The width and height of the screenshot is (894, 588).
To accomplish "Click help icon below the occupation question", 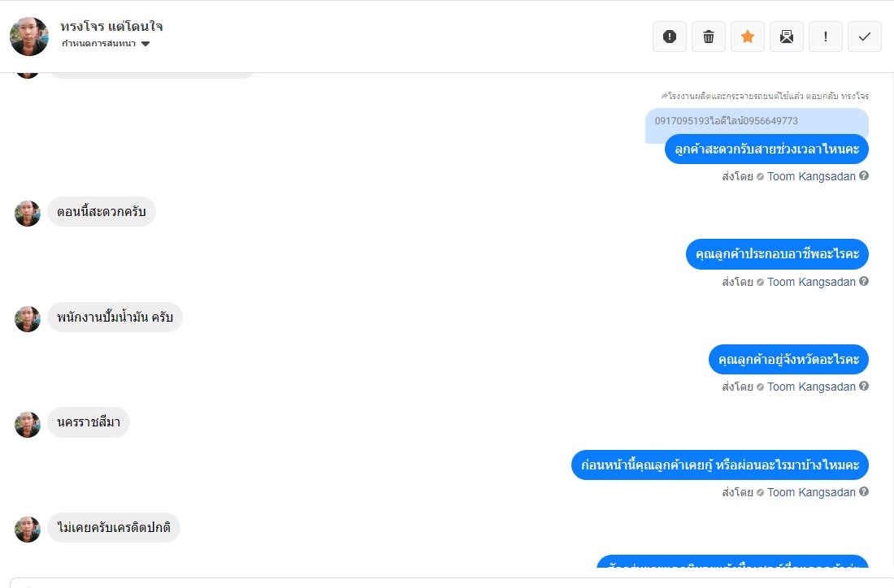I will (x=864, y=282).
